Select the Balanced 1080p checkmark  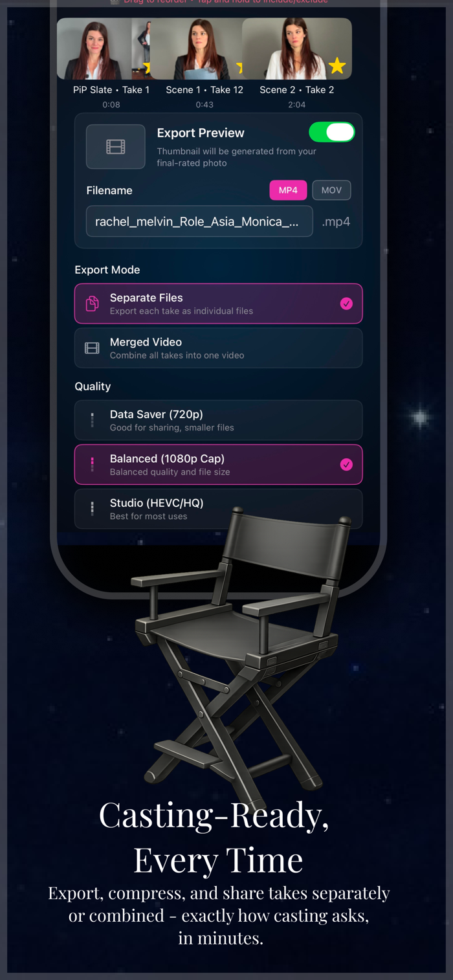point(346,464)
